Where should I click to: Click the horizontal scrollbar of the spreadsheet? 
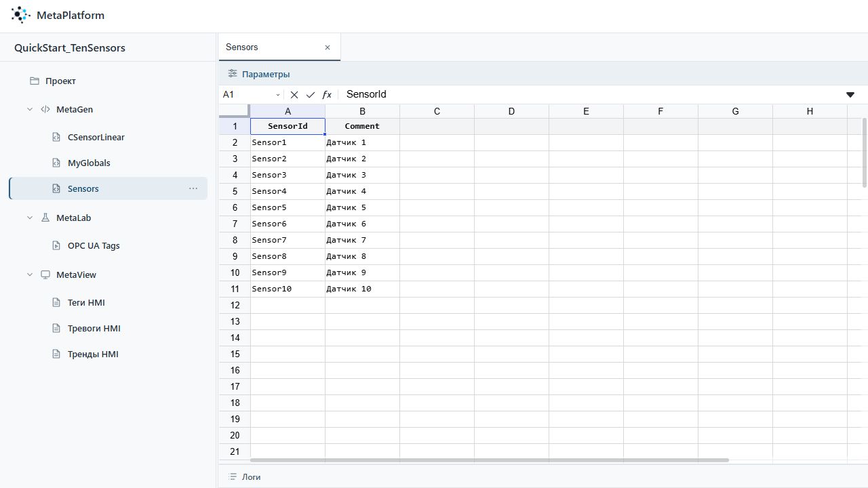490,460
